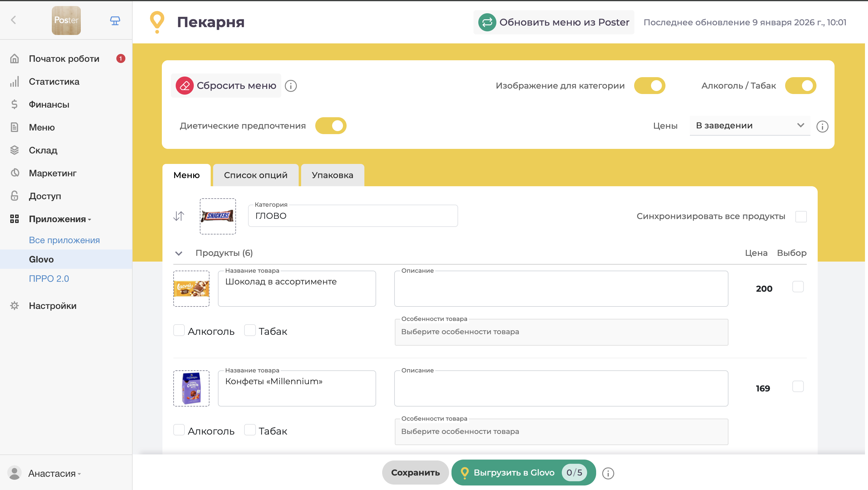Expand the Анастасия user menu
This screenshot has width=868, height=490.
click(54, 473)
